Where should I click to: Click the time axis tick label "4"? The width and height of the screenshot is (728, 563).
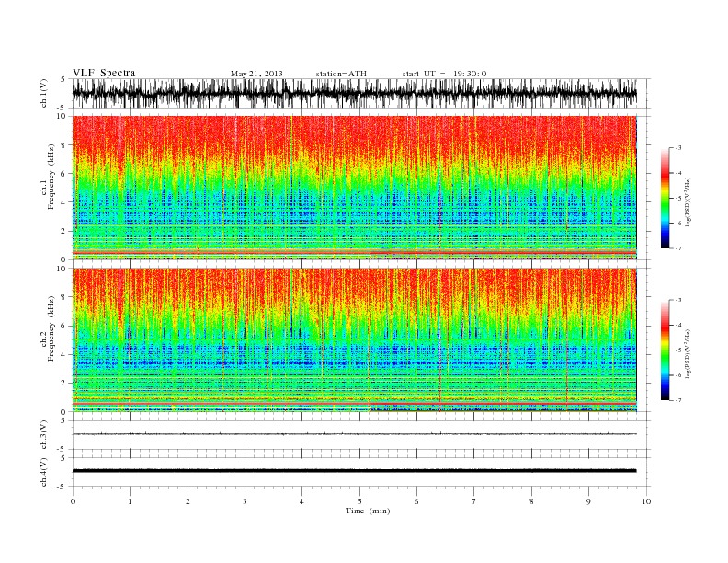click(301, 501)
